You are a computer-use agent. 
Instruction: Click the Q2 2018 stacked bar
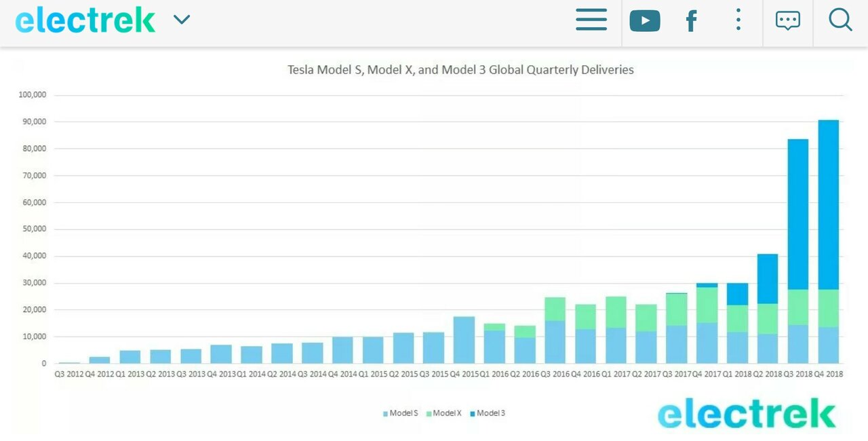tap(768, 309)
